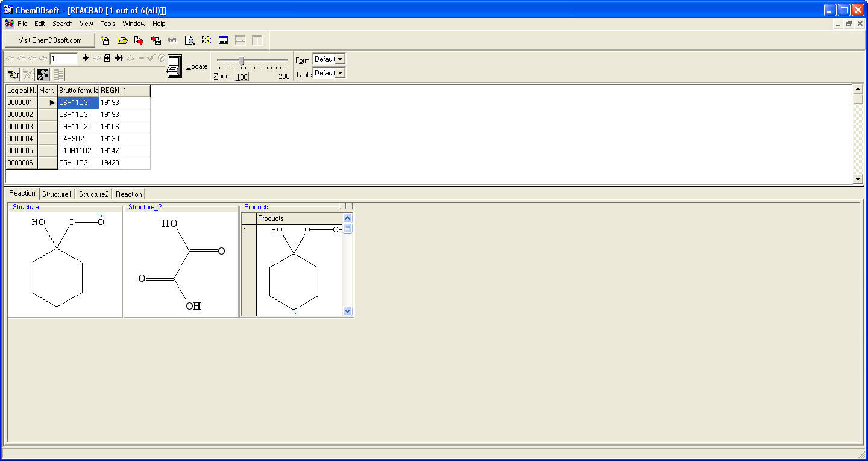Click the Structure panel cyclohexane drawing

point(65,264)
